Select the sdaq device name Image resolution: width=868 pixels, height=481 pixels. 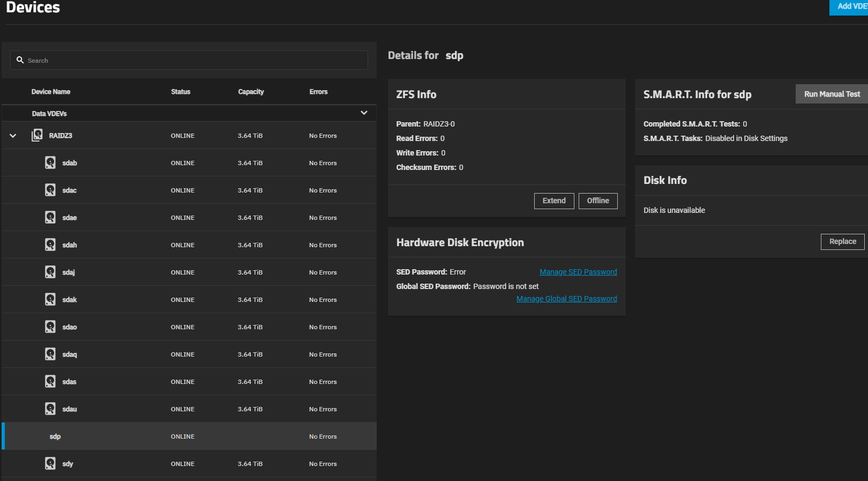[x=70, y=354]
